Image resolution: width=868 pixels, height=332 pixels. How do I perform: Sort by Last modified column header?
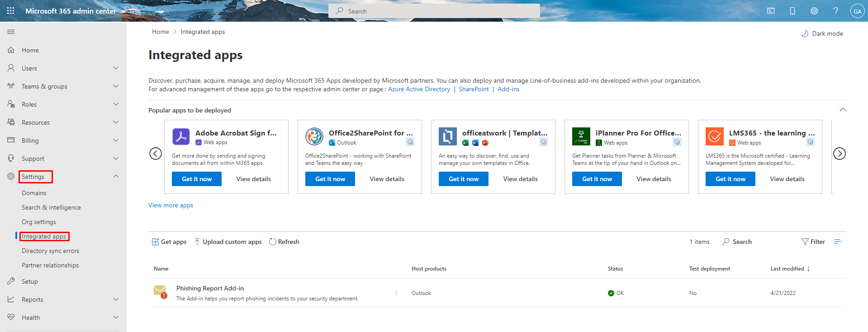tap(790, 269)
